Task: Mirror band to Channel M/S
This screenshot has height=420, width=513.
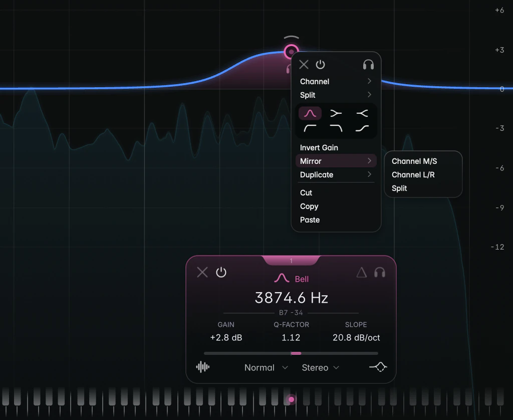Action: (423, 161)
